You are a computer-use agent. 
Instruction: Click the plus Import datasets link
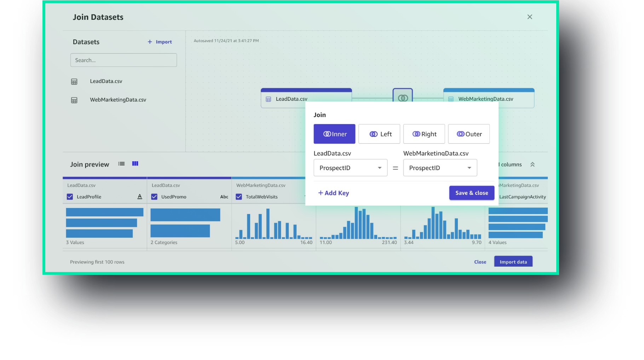pos(160,42)
